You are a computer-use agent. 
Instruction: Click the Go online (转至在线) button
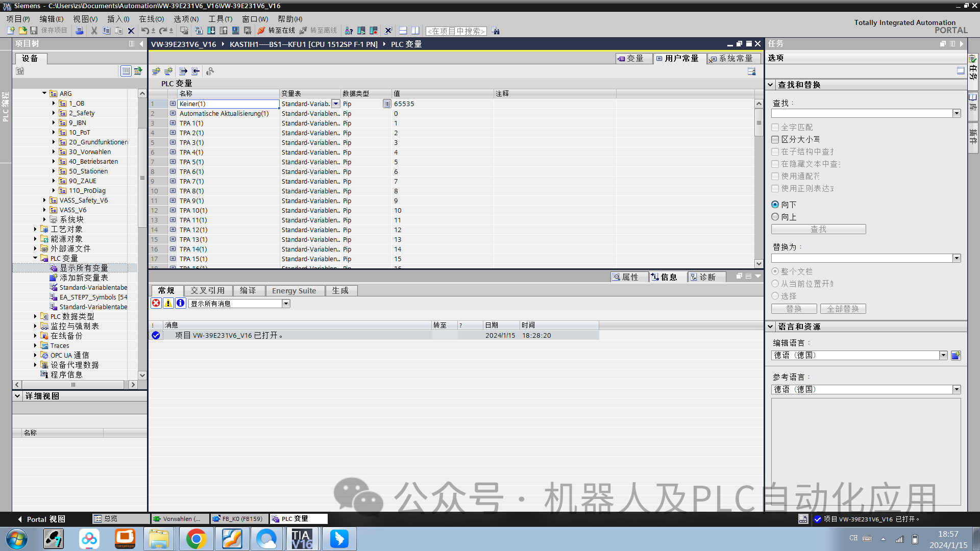[x=276, y=31]
